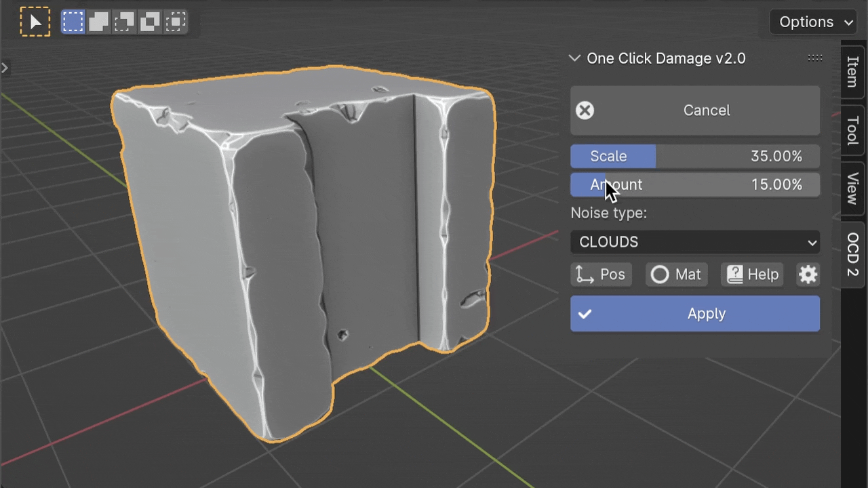Click the X icon on Cancel
868x488 pixels.
[x=585, y=110]
